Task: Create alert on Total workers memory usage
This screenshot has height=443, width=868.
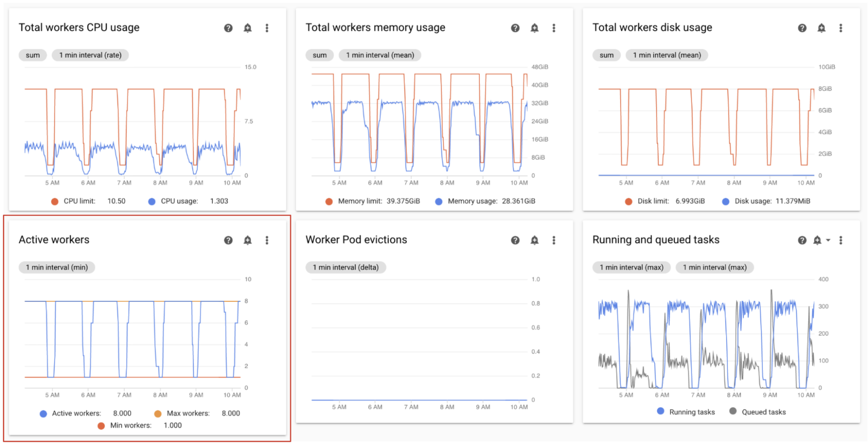Action: [535, 28]
